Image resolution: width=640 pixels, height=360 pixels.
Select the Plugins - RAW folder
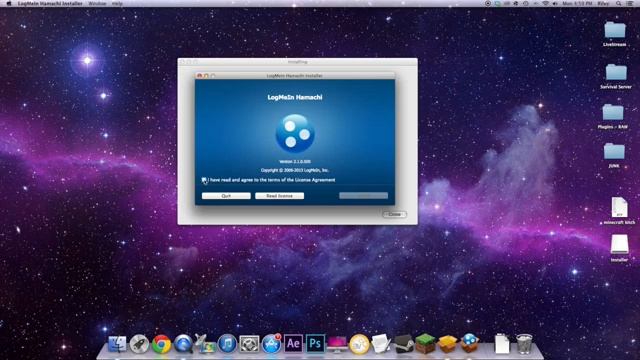613,116
